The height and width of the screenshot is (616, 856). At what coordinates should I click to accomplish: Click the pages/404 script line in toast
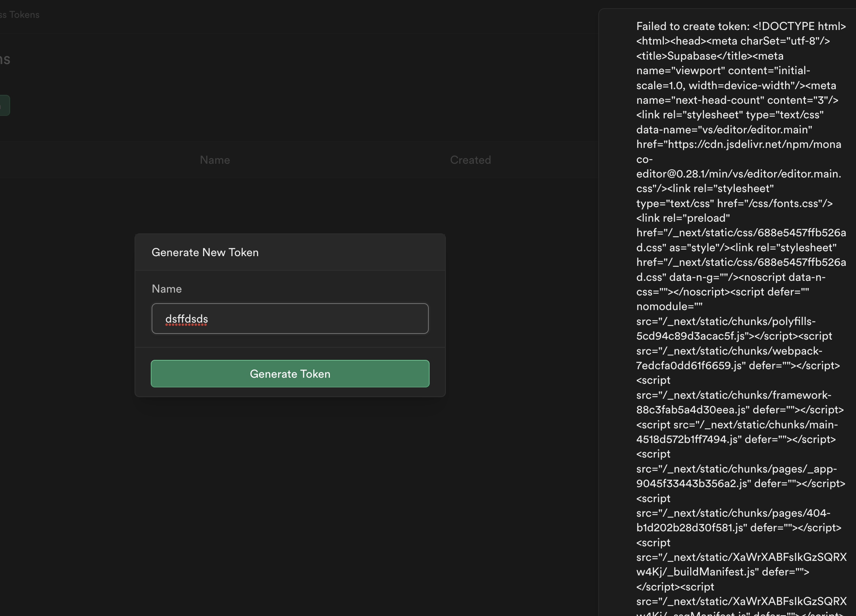(x=733, y=513)
